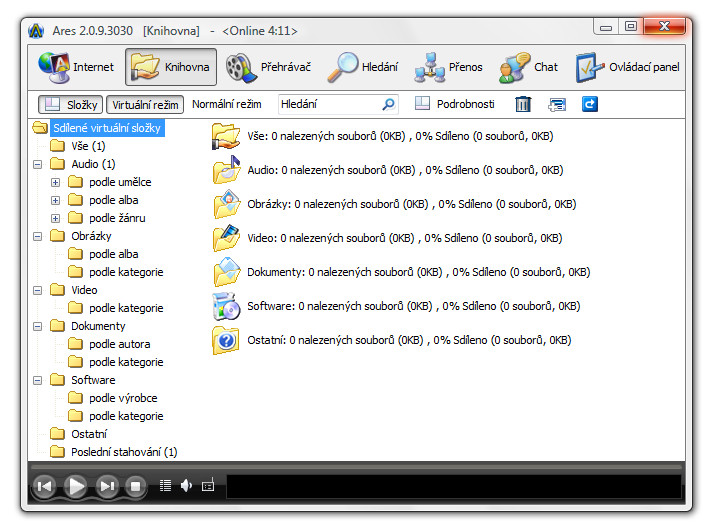This screenshot has width=712, height=529.
Task: Select the Dokumenty folder in tree
Action: tap(98, 326)
